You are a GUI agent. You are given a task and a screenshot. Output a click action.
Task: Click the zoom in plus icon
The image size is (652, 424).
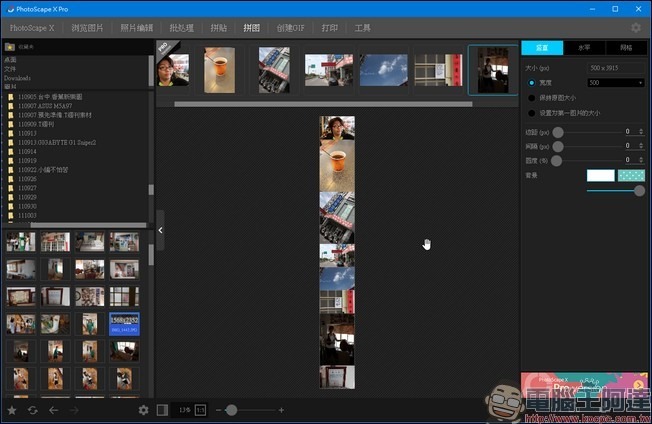point(281,410)
